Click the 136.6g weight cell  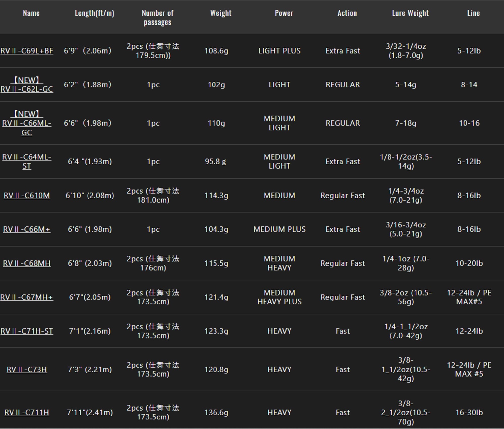(x=216, y=413)
